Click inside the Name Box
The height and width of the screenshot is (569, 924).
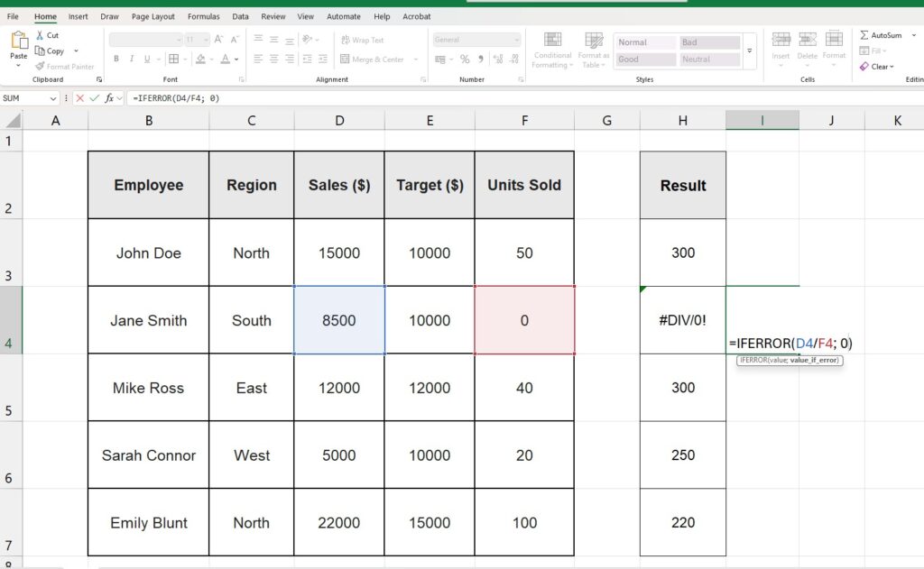(x=27, y=98)
